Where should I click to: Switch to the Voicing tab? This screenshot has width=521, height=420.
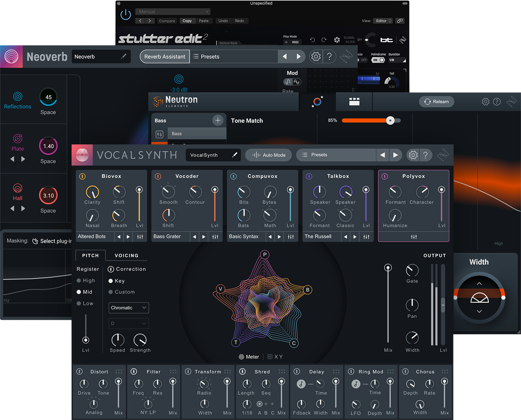pyautogui.click(x=126, y=255)
